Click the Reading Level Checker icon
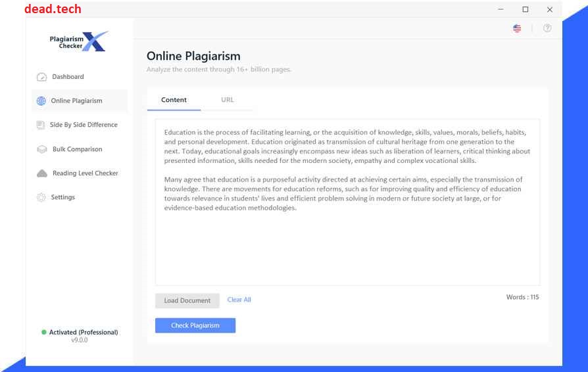Screen dimensions: 588x372 (42, 173)
